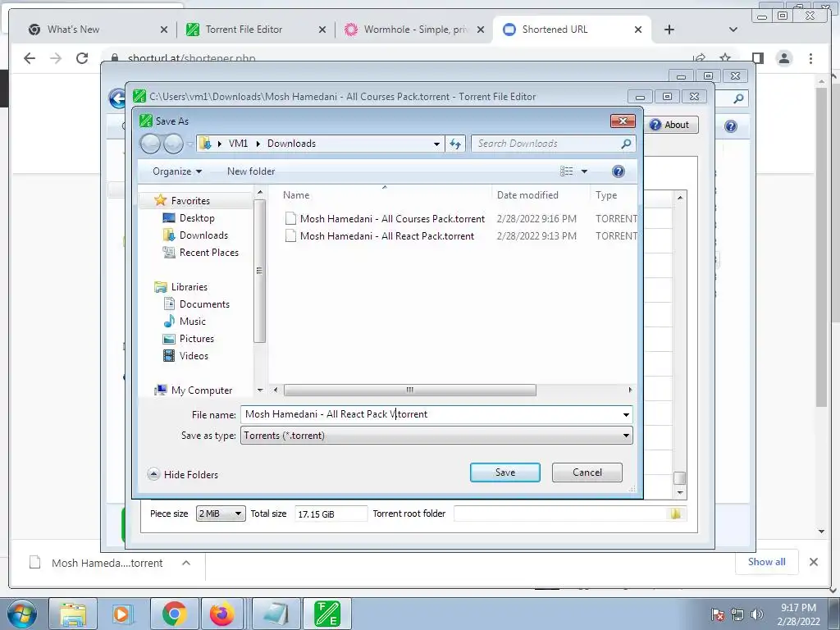The height and width of the screenshot is (630, 840).
Task: Click the Back arrow in Save As dialog
Action: click(150, 144)
